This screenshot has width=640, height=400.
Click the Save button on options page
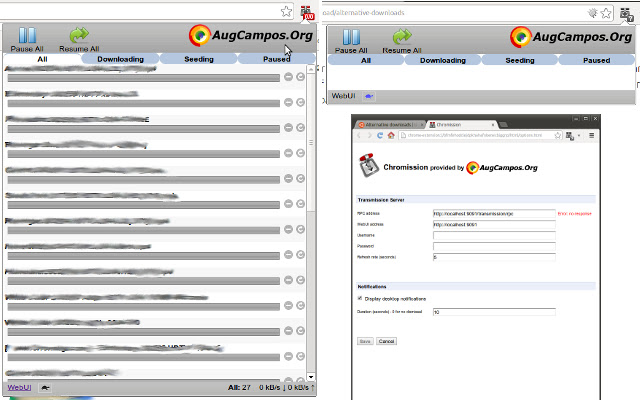365,341
